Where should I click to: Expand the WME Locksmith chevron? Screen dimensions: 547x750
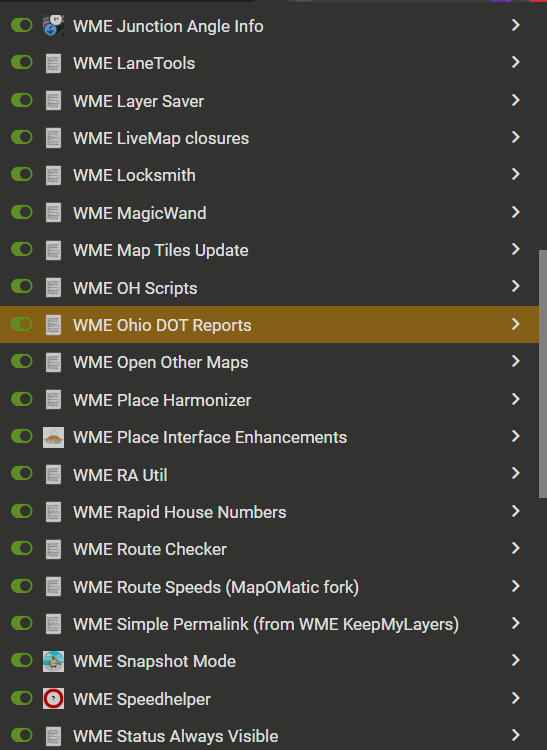pyautogui.click(x=515, y=174)
